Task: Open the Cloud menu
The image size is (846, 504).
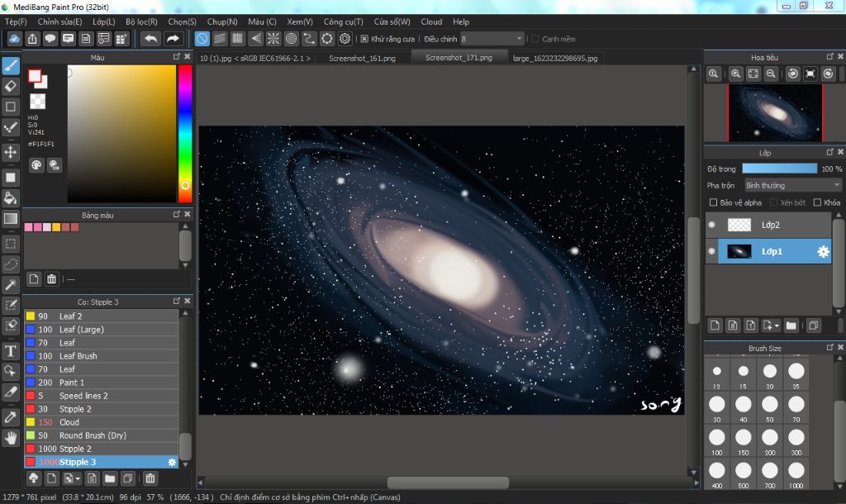Action: pyautogui.click(x=431, y=21)
